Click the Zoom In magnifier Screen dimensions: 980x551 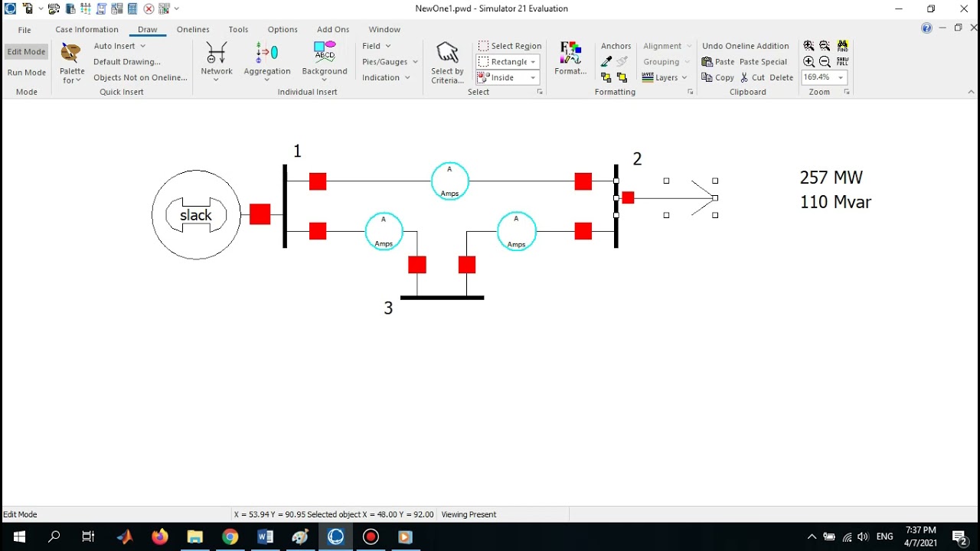(x=809, y=62)
